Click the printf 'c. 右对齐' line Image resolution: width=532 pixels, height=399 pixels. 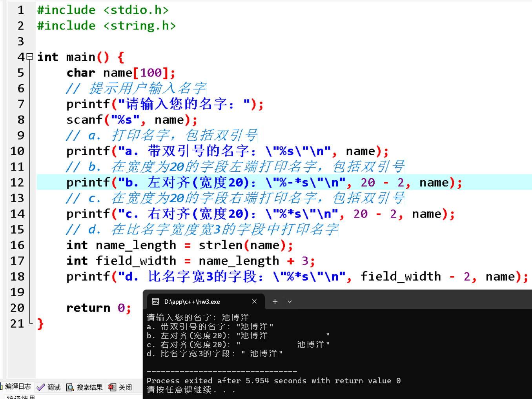tap(261, 214)
